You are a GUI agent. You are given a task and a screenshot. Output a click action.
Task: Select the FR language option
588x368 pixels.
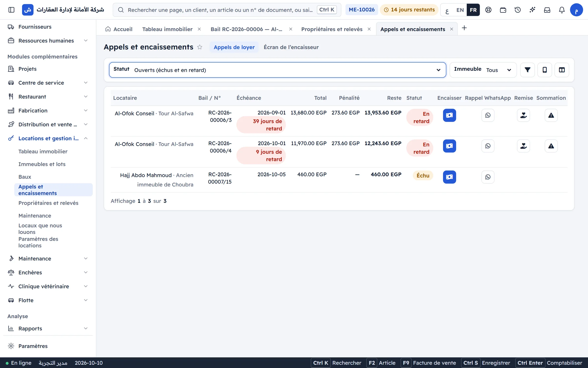click(473, 10)
